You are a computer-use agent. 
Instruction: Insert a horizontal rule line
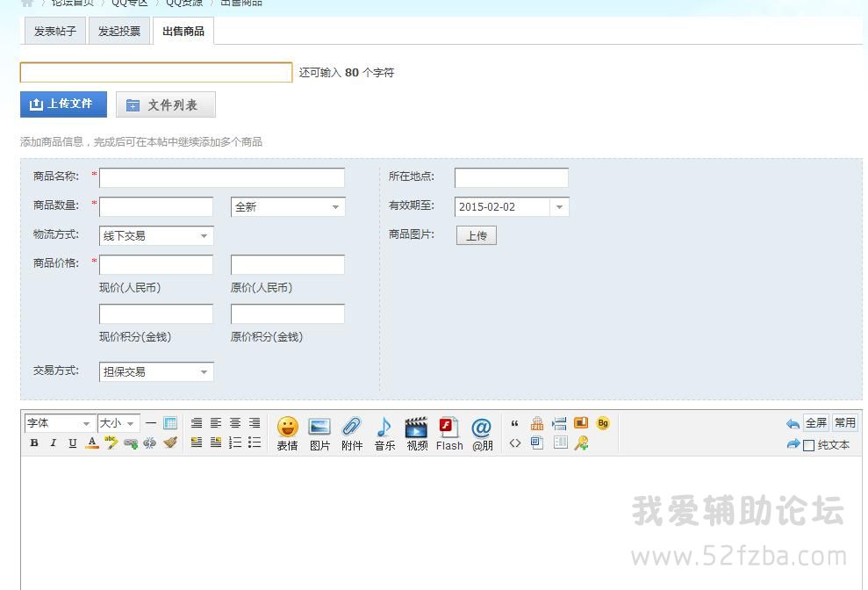click(151, 422)
